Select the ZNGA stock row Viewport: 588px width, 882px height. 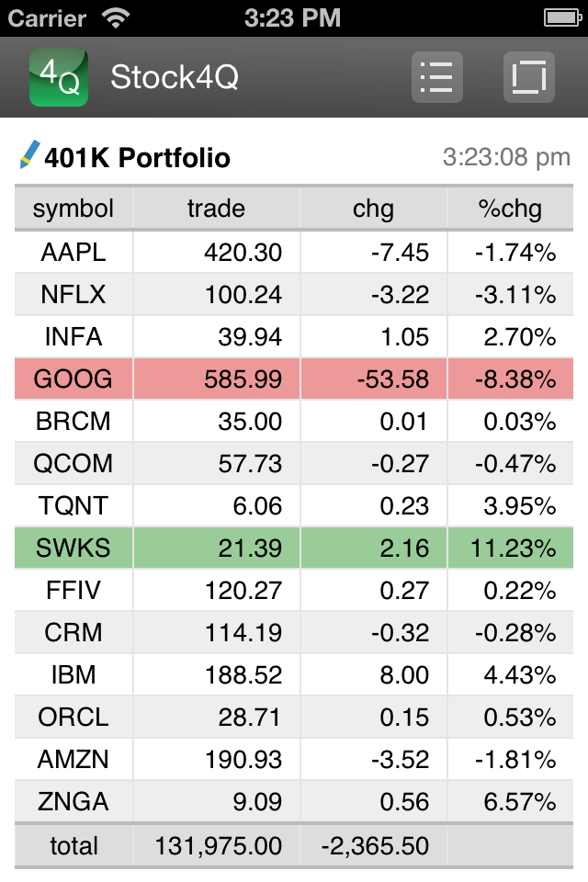[x=294, y=801]
